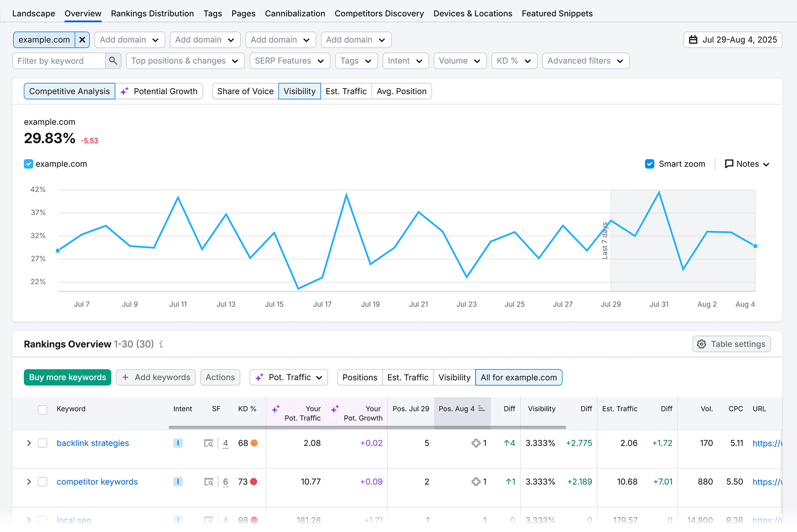Click the Buy more keywords button
This screenshot has width=797, height=532.
pyautogui.click(x=68, y=377)
